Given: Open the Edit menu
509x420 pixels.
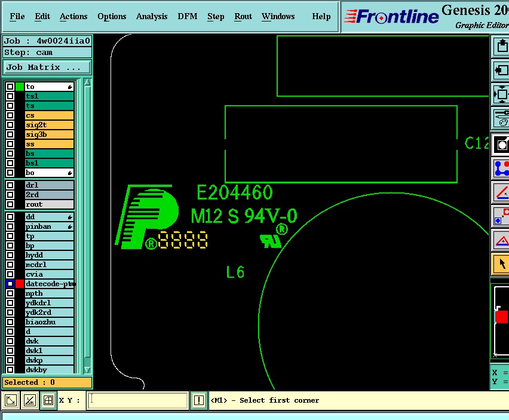Looking at the screenshot, I should pos(42,16).
